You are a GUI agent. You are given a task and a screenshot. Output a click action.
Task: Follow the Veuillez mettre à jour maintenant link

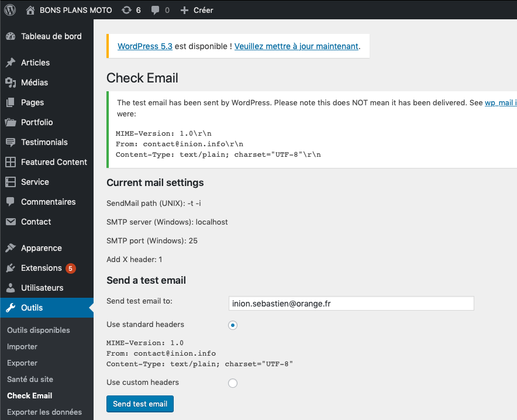coord(296,46)
